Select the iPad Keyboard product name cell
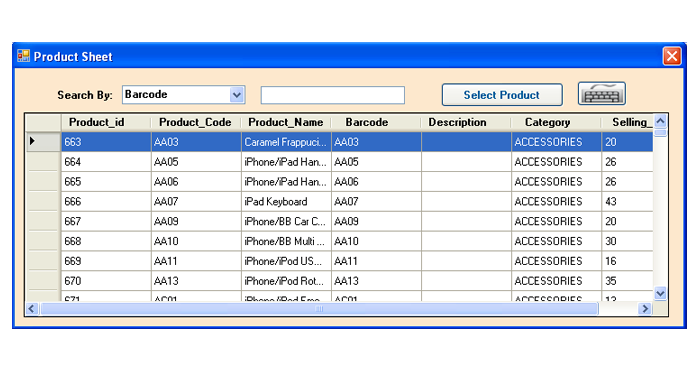The width and height of the screenshot is (700, 371). coord(286,201)
